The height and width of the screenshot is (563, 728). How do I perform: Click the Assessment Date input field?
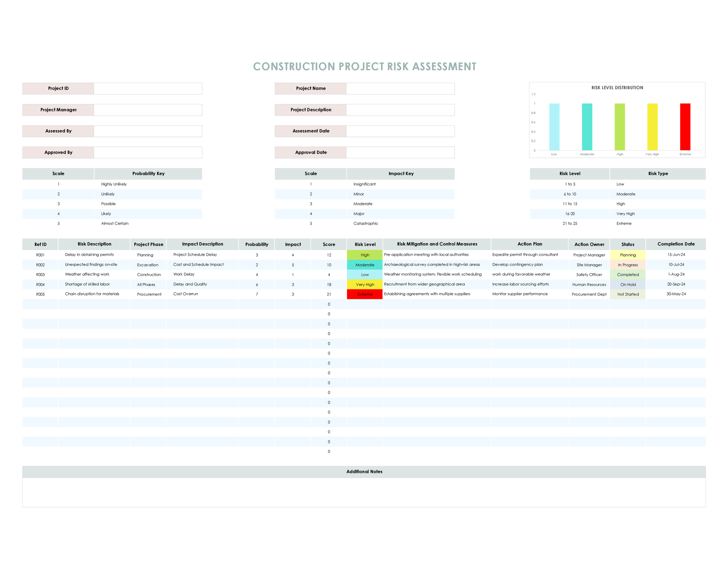tap(400, 131)
